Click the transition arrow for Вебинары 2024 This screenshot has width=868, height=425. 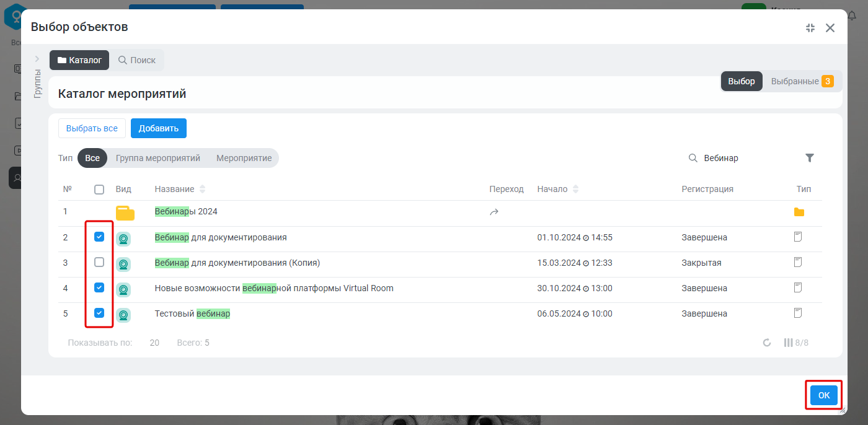tap(494, 212)
